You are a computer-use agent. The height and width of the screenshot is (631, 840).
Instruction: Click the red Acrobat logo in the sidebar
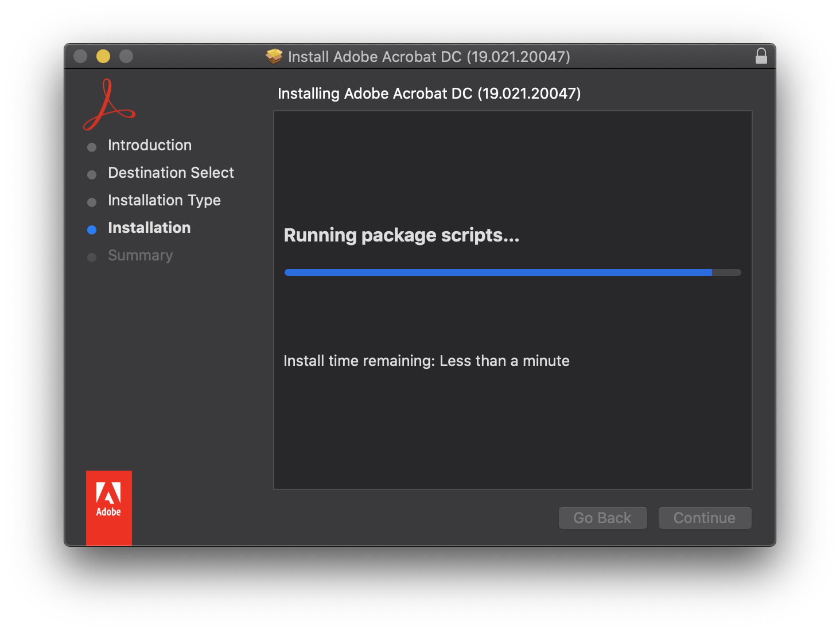(x=109, y=105)
